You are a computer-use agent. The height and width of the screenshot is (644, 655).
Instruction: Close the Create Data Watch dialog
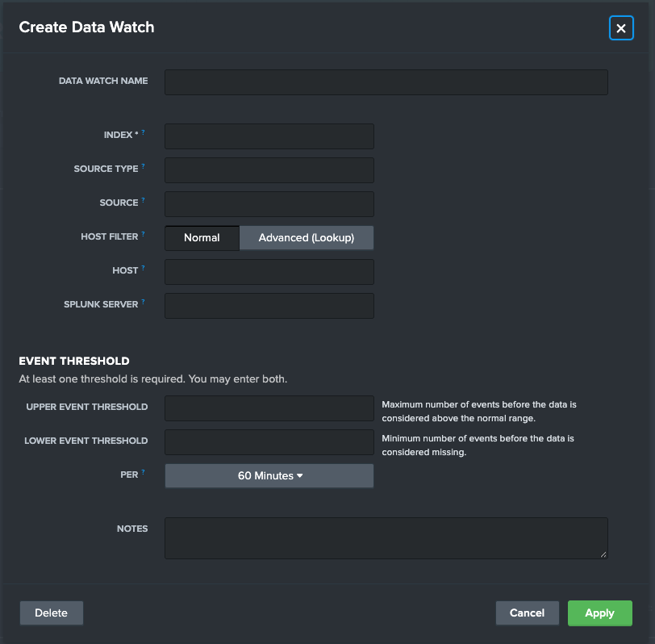point(621,28)
